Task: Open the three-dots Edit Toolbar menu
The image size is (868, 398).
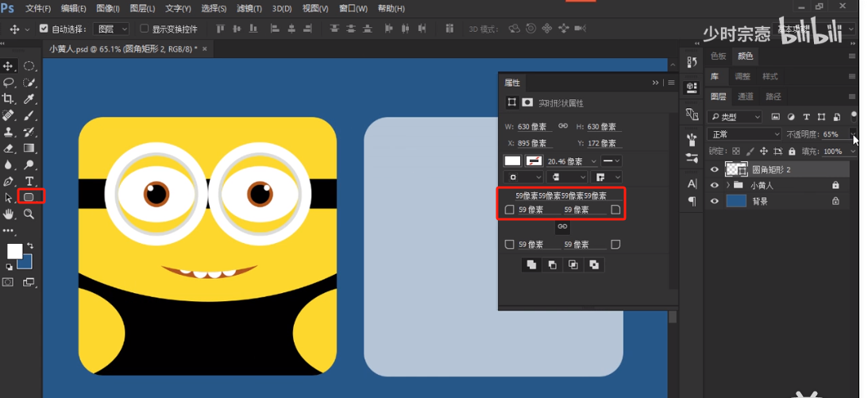Action: 8,230
